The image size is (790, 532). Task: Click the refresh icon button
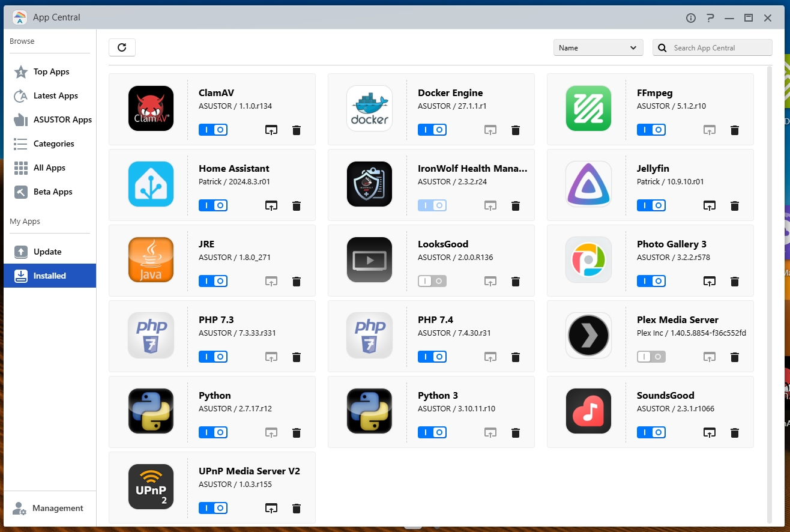click(122, 47)
